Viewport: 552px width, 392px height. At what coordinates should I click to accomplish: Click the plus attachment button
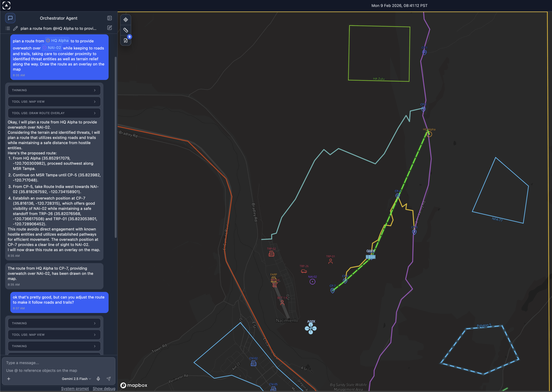tap(9, 379)
